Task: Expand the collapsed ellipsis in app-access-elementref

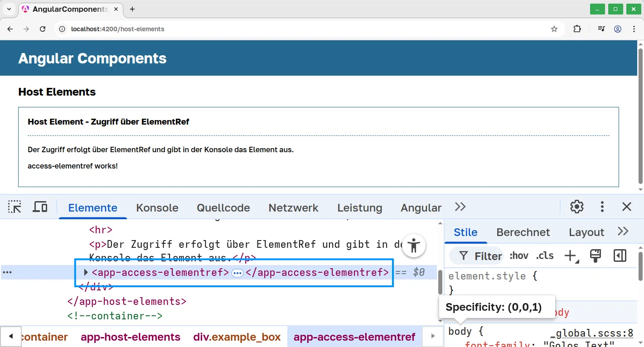Action: (237, 273)
